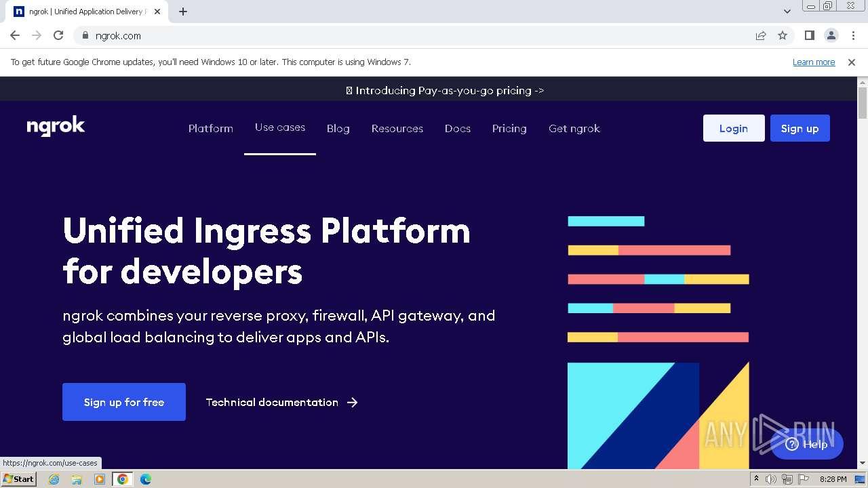View the Pricing page
Screen dimensions: 868x488
click(509, 128)
